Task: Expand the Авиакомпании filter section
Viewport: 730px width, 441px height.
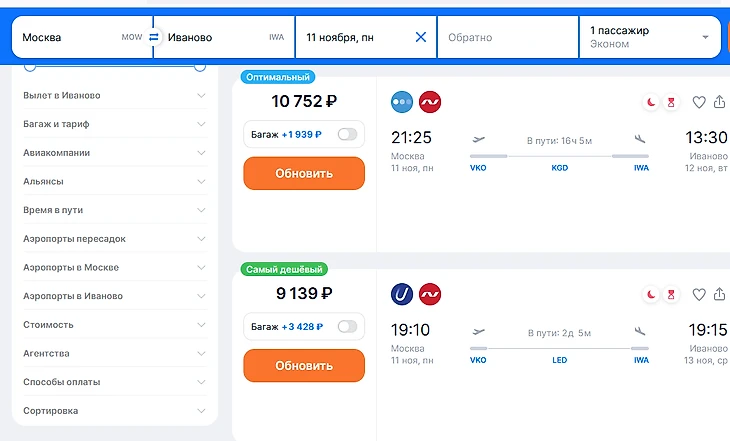Action: click(x=113, y=153)
